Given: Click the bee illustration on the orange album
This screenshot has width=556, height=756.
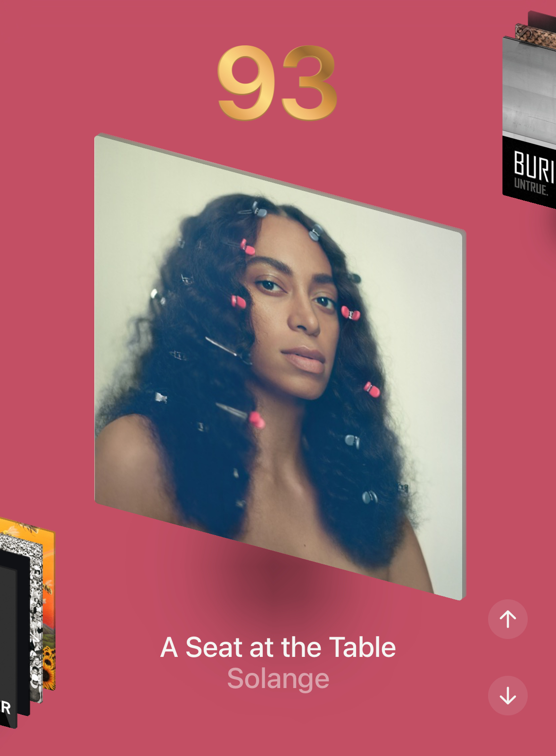Looking at the screenshot, I should point(47,588).
